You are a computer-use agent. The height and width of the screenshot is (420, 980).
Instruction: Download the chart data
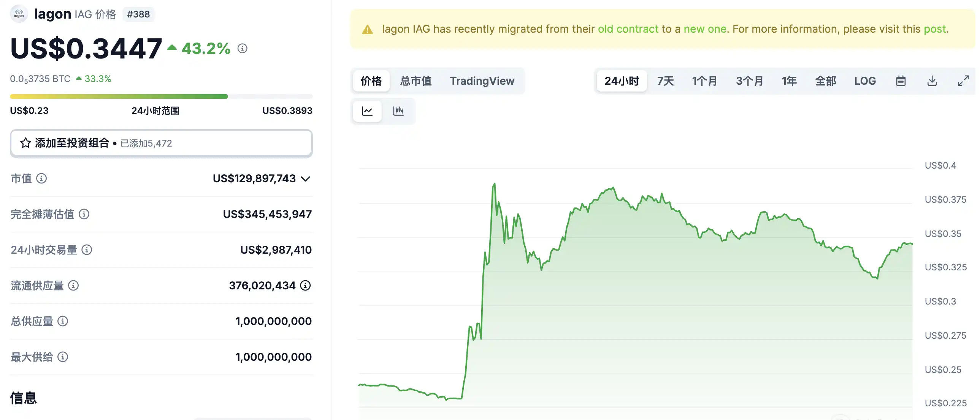932,81
